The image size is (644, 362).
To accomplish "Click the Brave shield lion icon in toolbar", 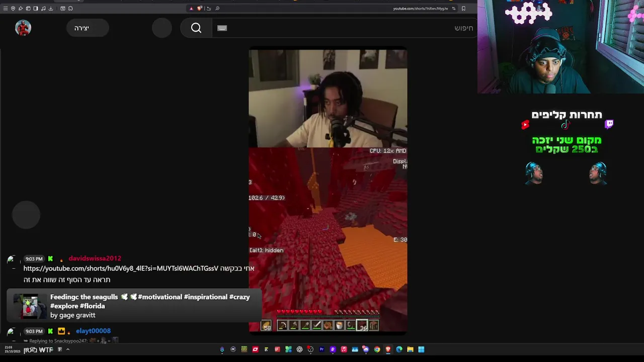I will click(x=200, y=8).
